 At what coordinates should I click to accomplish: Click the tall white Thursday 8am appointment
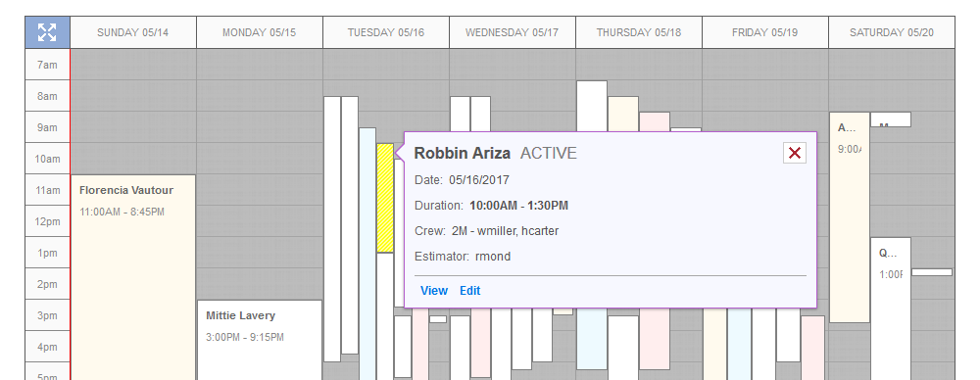(591, 106)
